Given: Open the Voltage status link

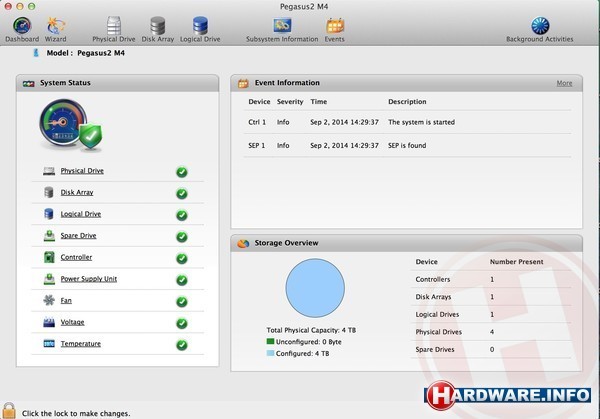Looking at the screenshot, I should tap(72, 322).
